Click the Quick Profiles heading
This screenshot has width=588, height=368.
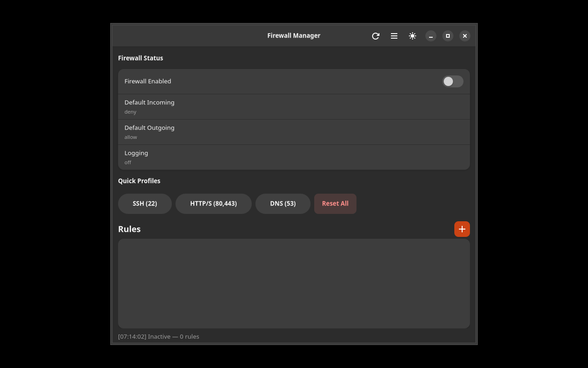[139, 181]
